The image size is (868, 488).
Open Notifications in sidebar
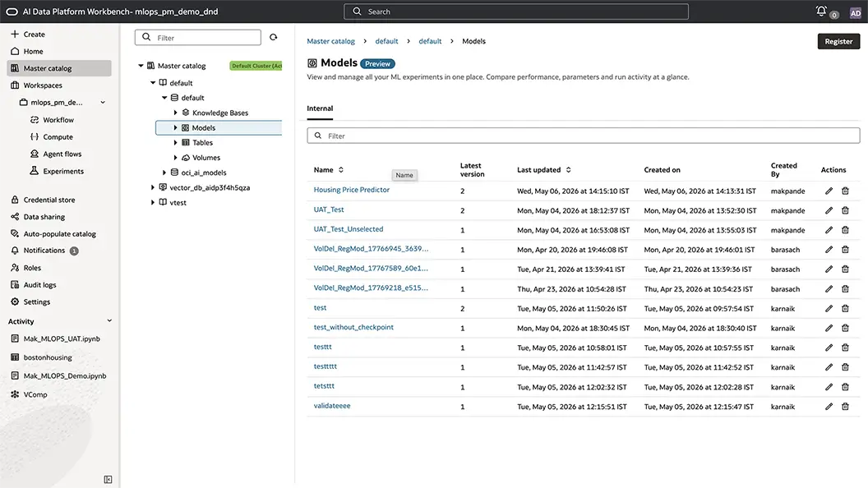click(44, 251)
